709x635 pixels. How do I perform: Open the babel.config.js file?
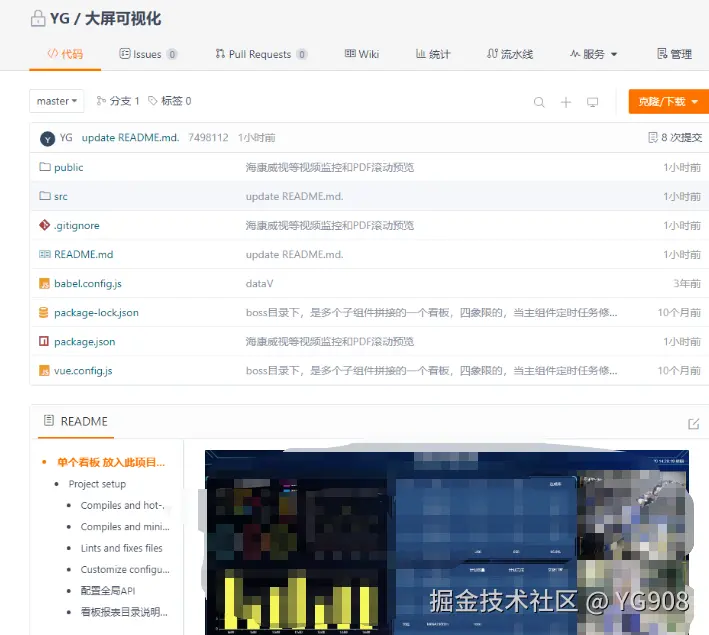pyautogui.click(x=88, y=284)
